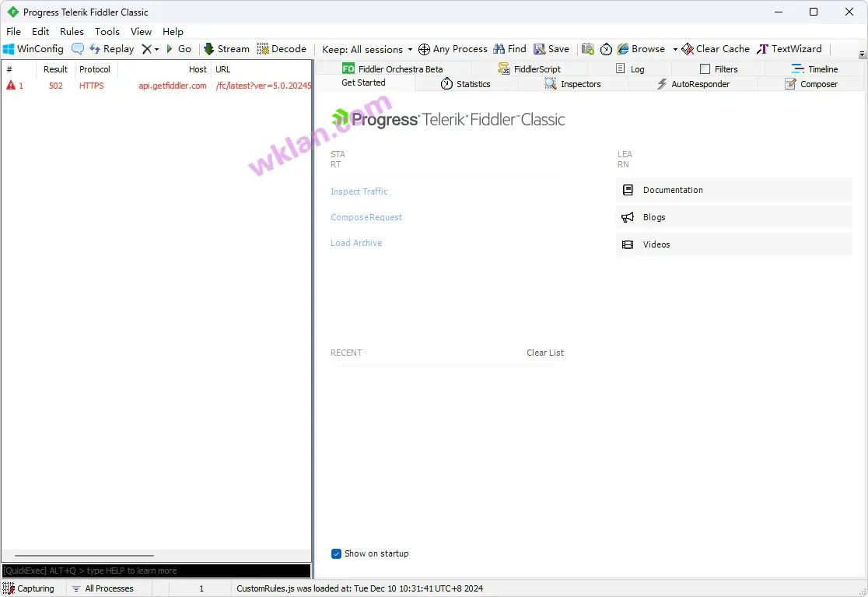
Task: Open the Documentation link
Action: click(x=734, y=190)
